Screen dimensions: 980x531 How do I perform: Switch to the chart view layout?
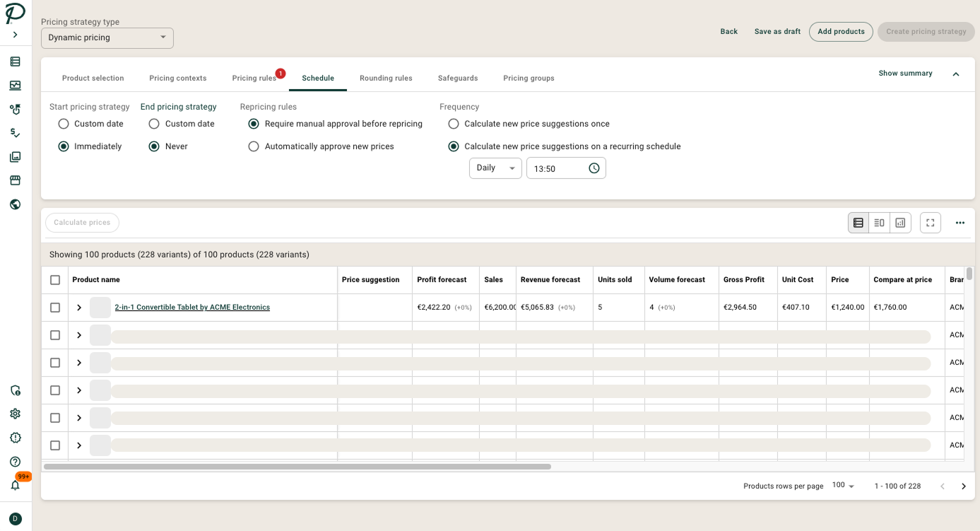click(x=900, y=222)
